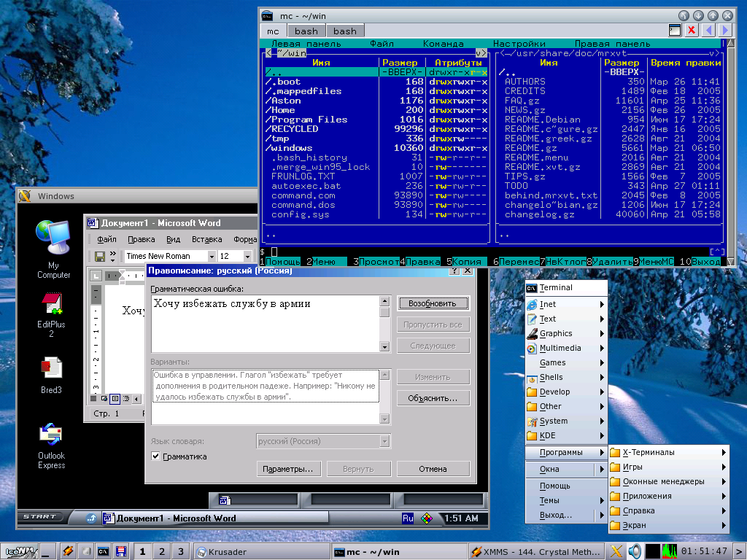
Task: Toggle the Грамматика checkbox
Action: (155, 456)
